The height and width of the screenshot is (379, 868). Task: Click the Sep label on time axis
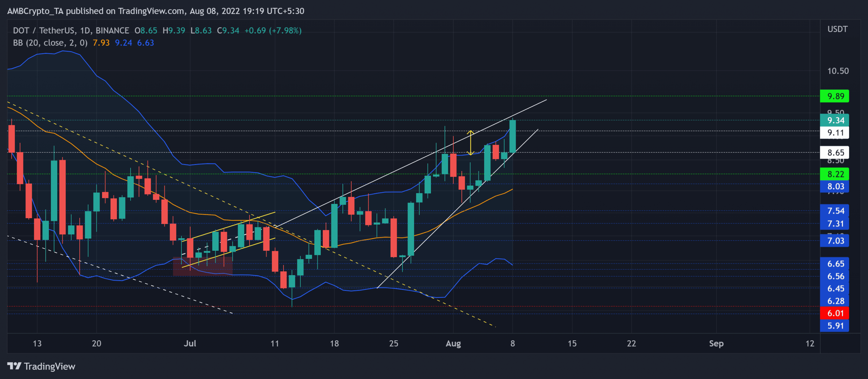pos(716,344)
